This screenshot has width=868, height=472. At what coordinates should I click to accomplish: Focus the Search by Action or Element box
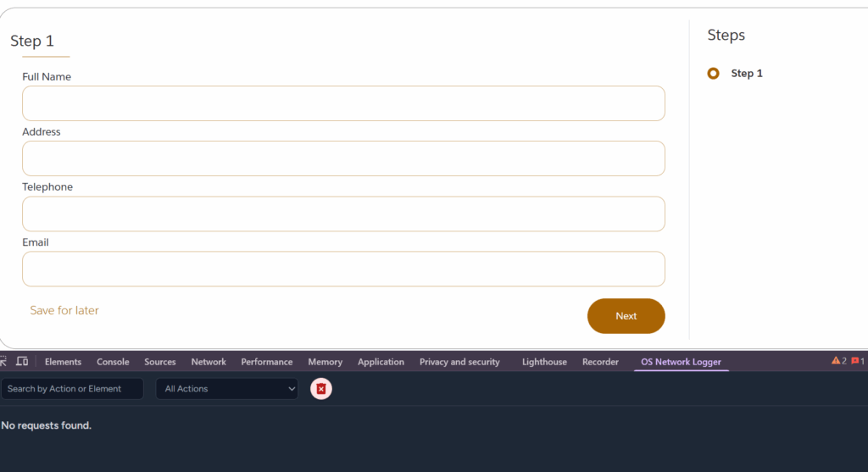72,388
